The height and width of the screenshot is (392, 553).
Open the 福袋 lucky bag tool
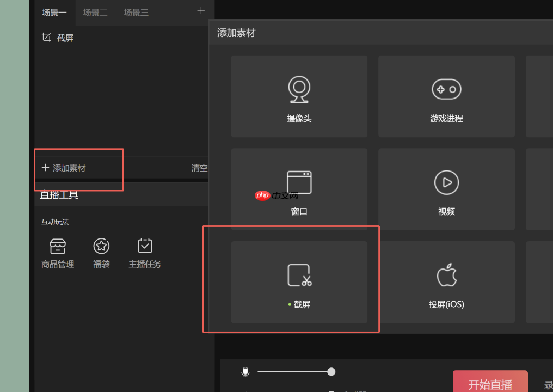[101, 252]
